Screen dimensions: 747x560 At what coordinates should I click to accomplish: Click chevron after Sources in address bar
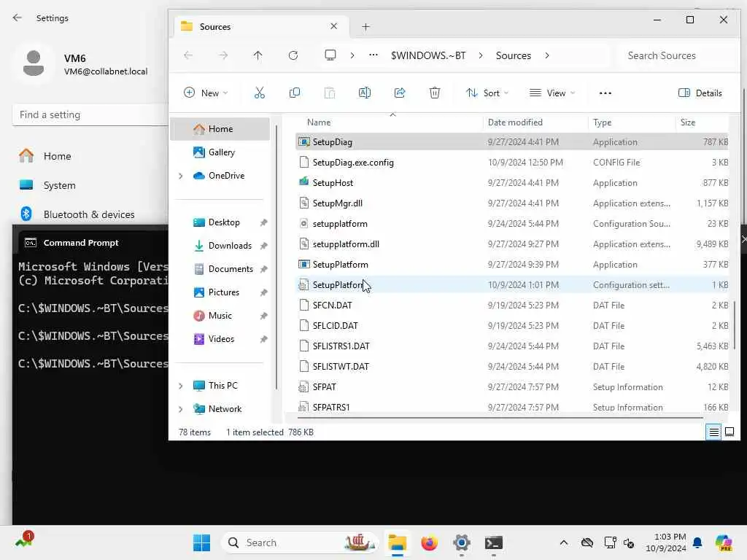click(x=547, y=55)
